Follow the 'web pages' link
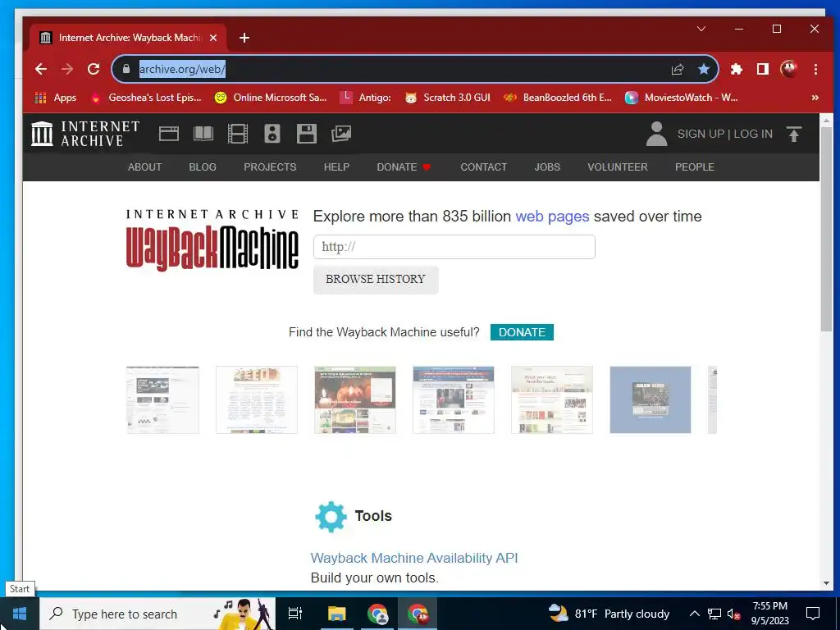 tap(552, 217)
